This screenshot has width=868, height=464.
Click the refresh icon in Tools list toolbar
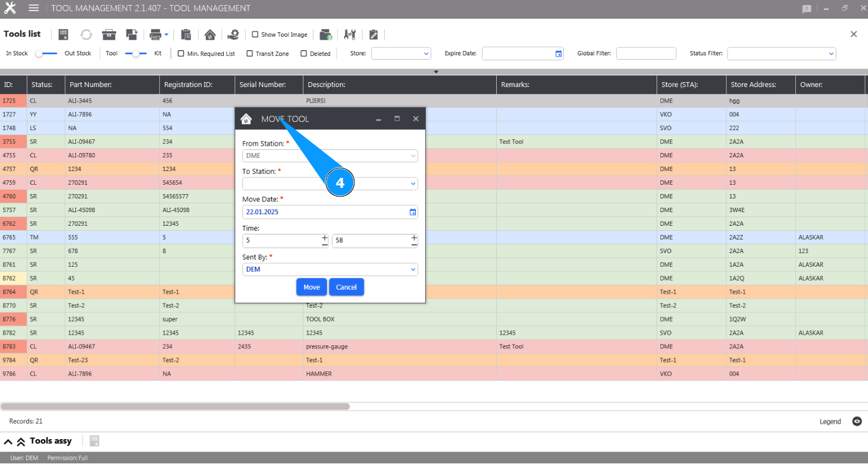(86, 35)
